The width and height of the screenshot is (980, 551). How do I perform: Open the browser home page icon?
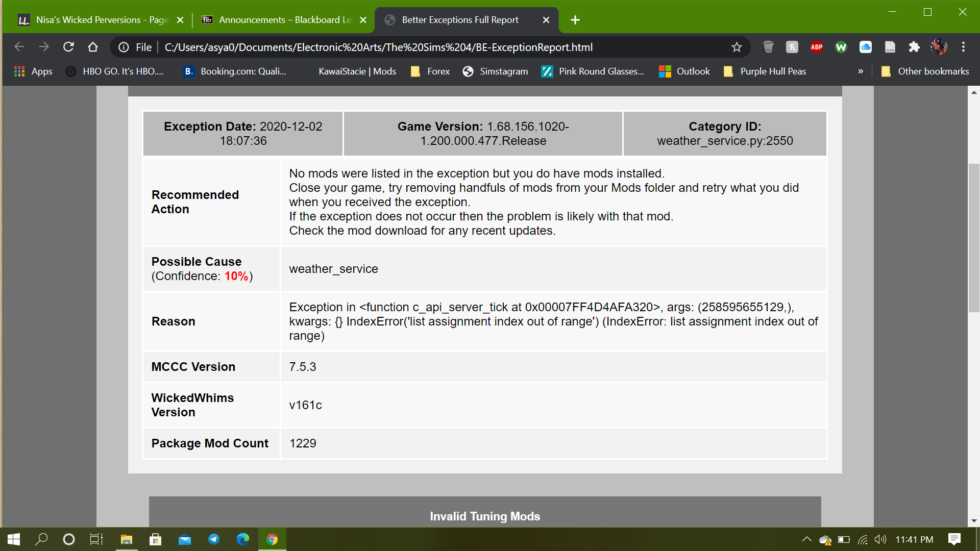(93, 47)
